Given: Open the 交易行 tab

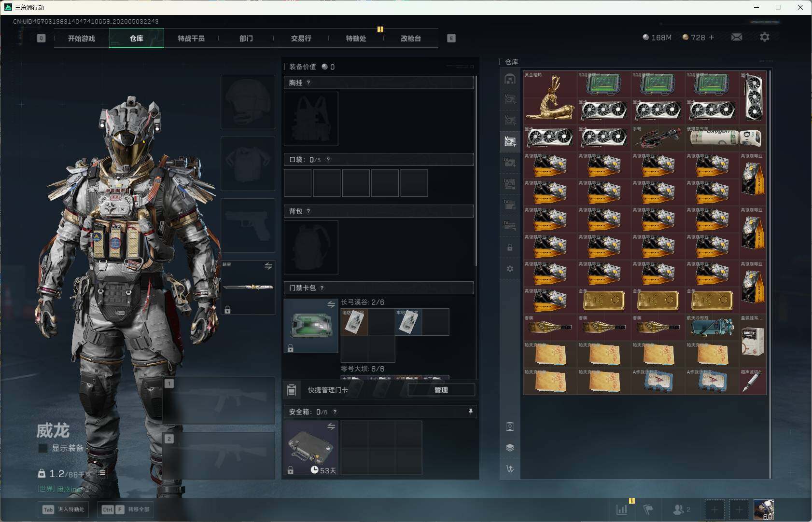Looking at the screenshot, I should click(x=301, y=39).
